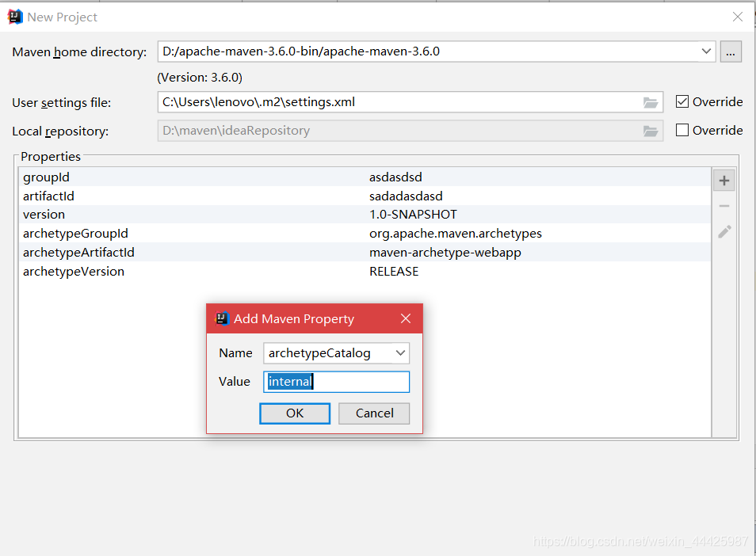This screenshot has height=556, width=756.
Task: Click the ellipsis browse button for Maven home
Action: pos(731,51)
